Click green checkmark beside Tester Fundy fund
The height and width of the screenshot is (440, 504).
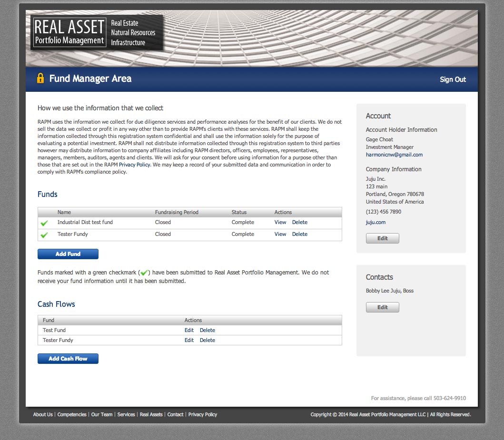pyautogui.click(x=44, y=235)
